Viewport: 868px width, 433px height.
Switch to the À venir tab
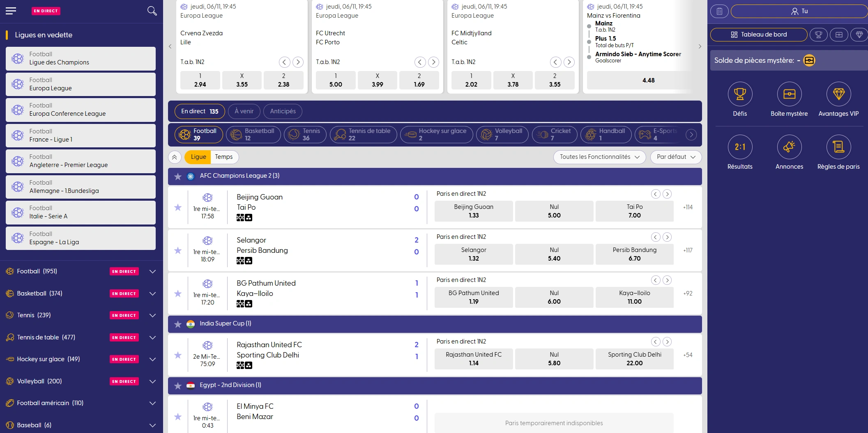[x=244, y=111]
